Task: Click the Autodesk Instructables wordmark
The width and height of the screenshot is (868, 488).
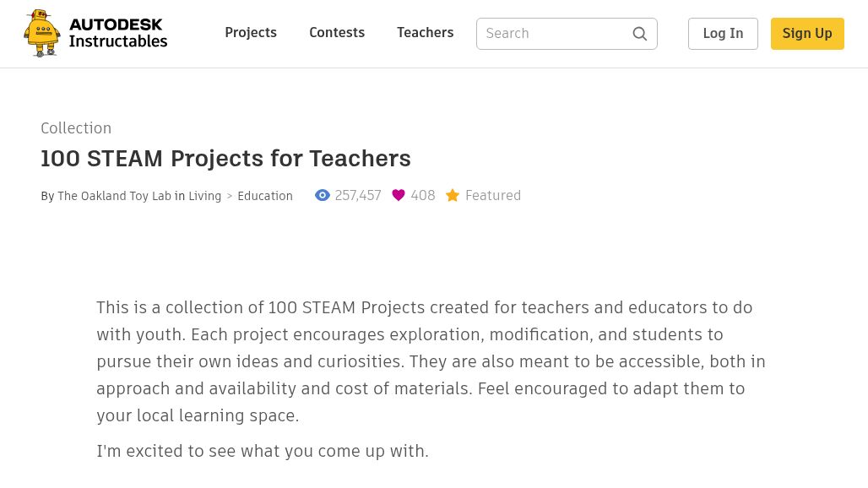Action: click(x=117, y=34)
